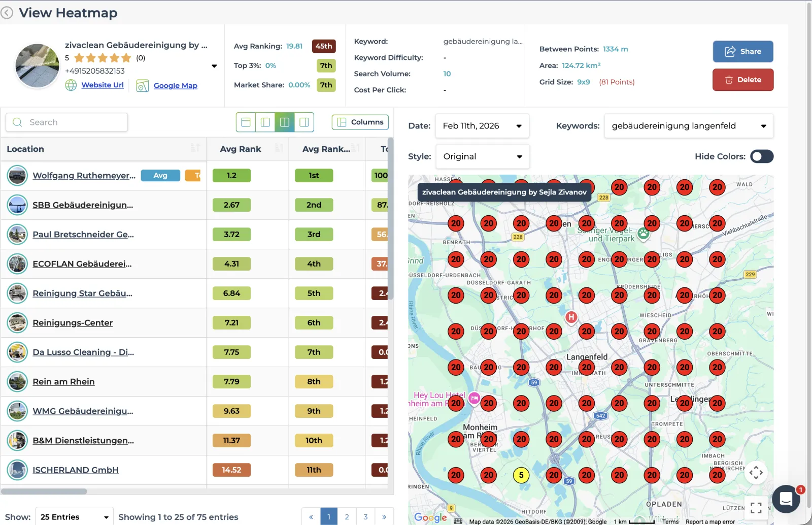Sort by the Location column sort icon
Viewport: 812px width, 525px height.
point(195,148)
